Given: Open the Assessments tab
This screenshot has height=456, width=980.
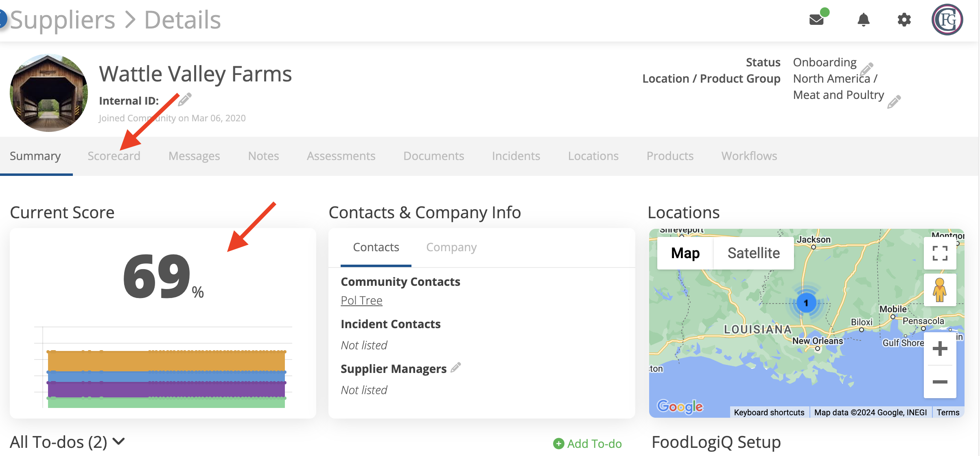Looking at the screenshot, I should tap(341, 156).
